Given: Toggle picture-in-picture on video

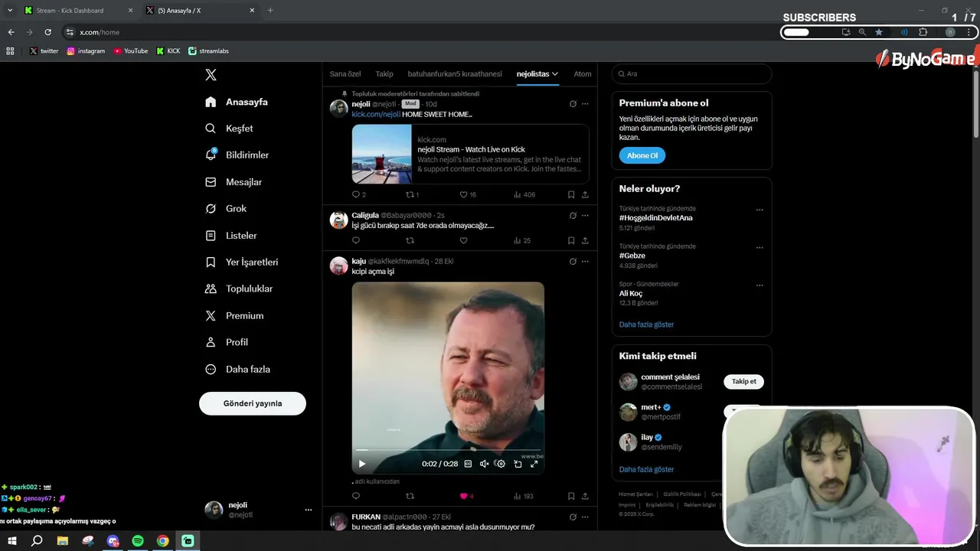Looking at the screenshot, I should 518,464.
